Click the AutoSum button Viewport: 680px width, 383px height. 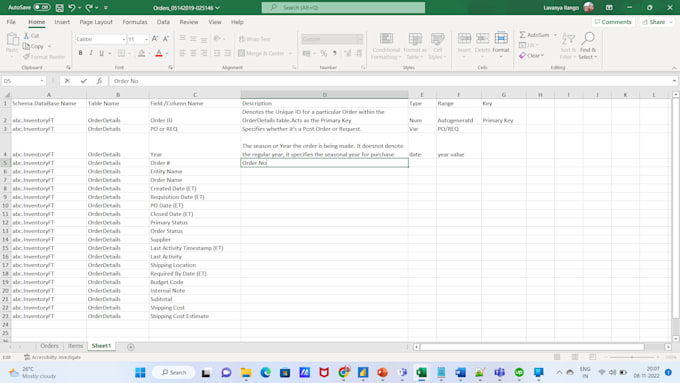(534, 35)
